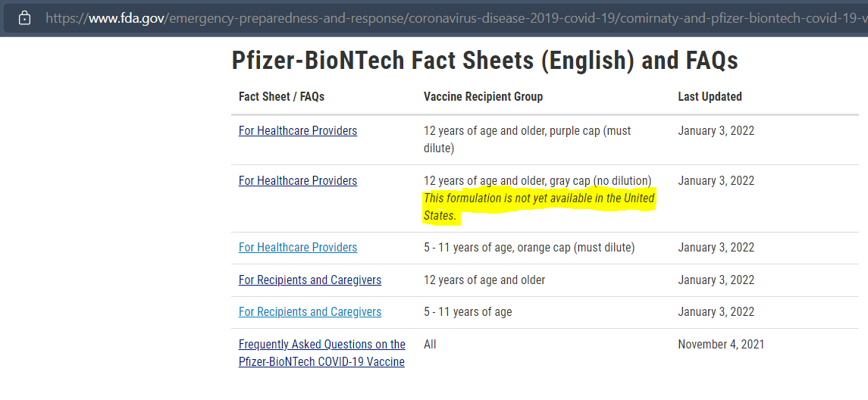This screenshot has height=400, width=868.
Task: Open Frequently Asked Questions on Pfizer-BioNTech vaccine
Action: tap(322, 353)
